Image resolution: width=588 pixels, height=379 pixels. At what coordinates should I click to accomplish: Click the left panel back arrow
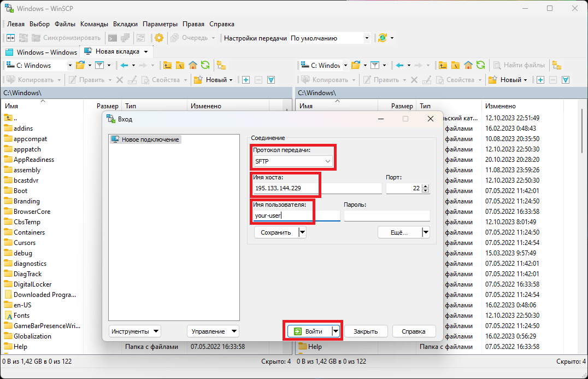124,65
